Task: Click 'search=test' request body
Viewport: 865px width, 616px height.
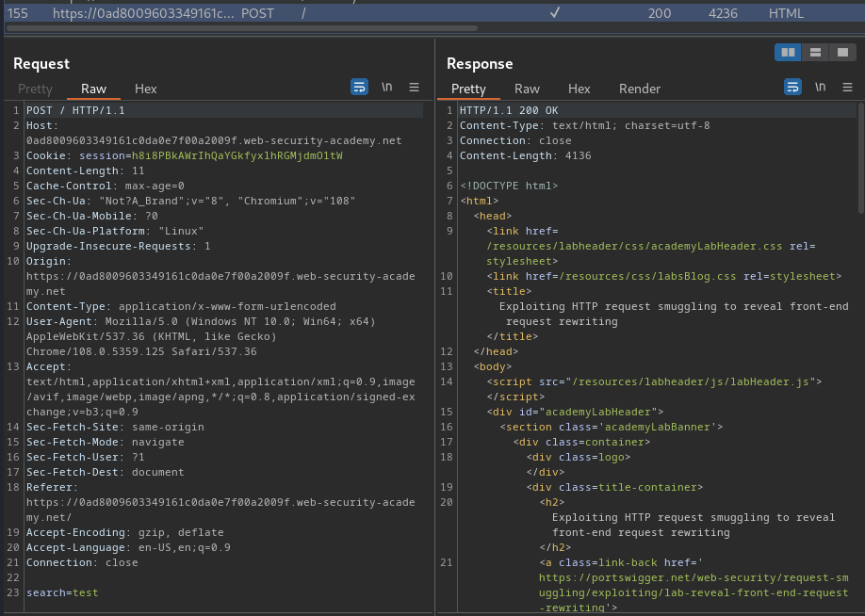Action: tap(62, 592)
